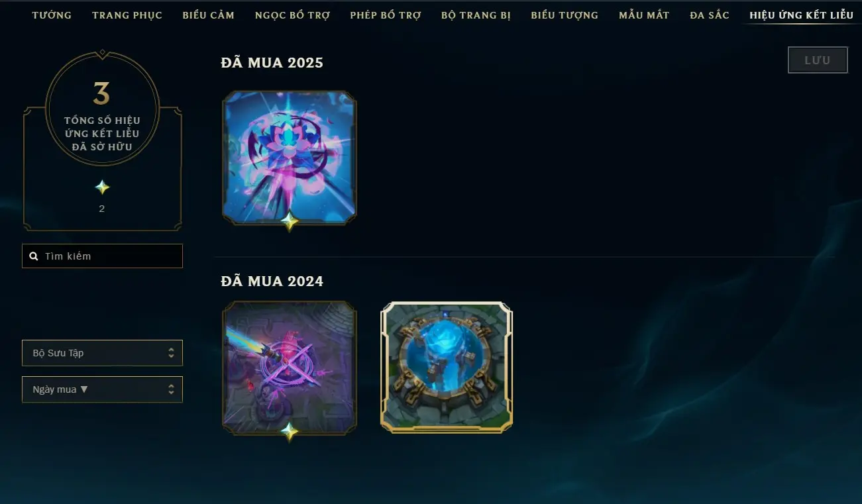Select the Hiệu Ứng Kết Liễu tab
Viewport: 862px width, 504px height.
pos(802,15)
